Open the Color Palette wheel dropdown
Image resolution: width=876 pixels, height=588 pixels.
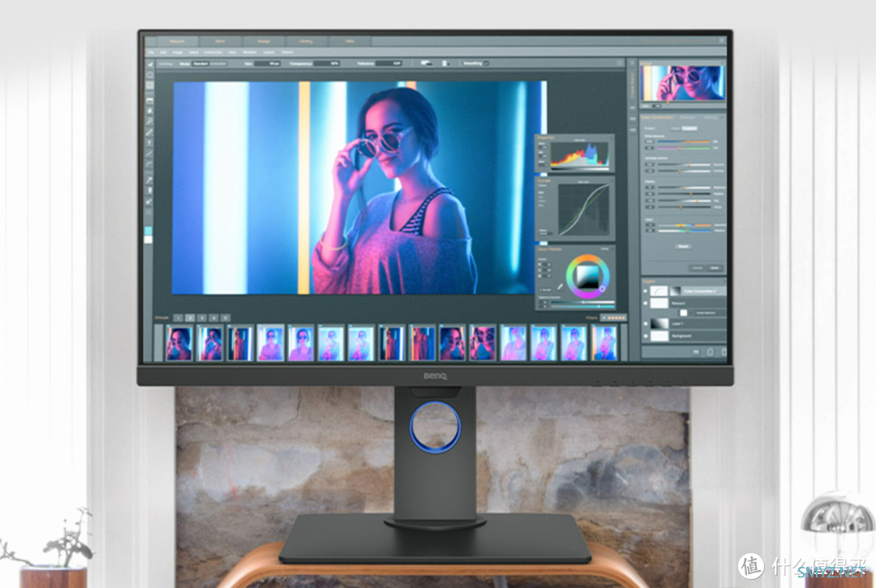click(604, 249)
